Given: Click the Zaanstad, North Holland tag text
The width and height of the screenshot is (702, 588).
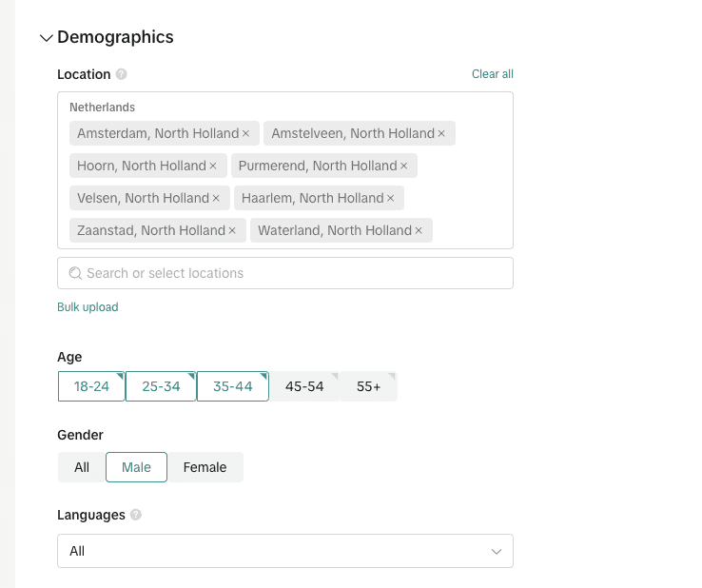Looking at the screenshot, I should tap(151, 230).
